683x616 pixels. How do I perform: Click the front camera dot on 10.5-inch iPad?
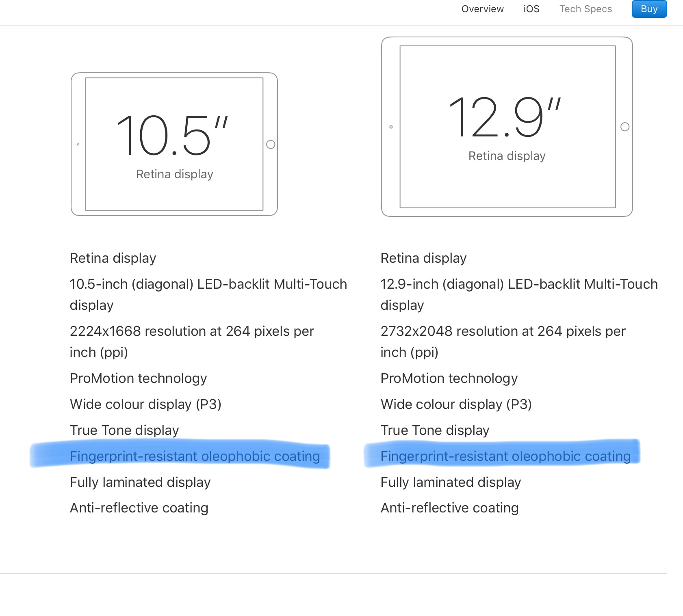pyautogui.click(x=78, y=145)
